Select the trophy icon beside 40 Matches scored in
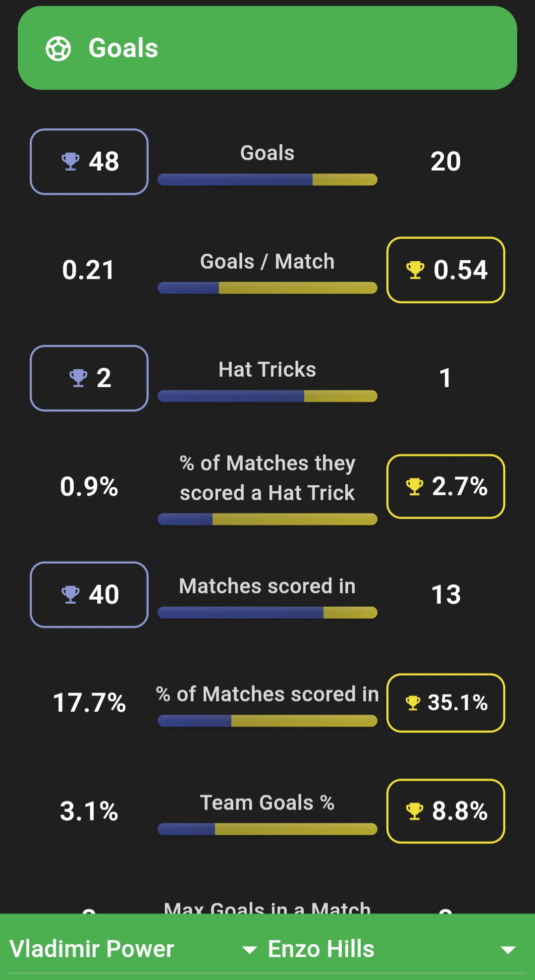Screen dimensions: 535x980 70,594
